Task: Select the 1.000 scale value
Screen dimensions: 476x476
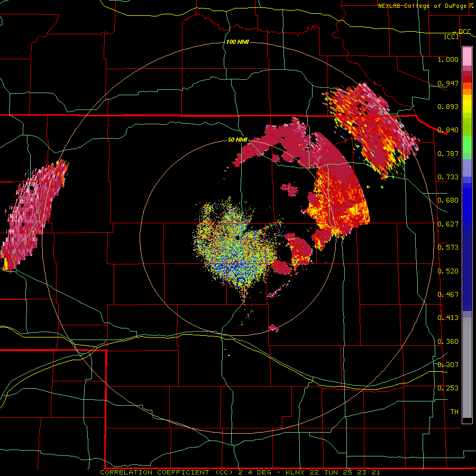Action: coord(448,59)
